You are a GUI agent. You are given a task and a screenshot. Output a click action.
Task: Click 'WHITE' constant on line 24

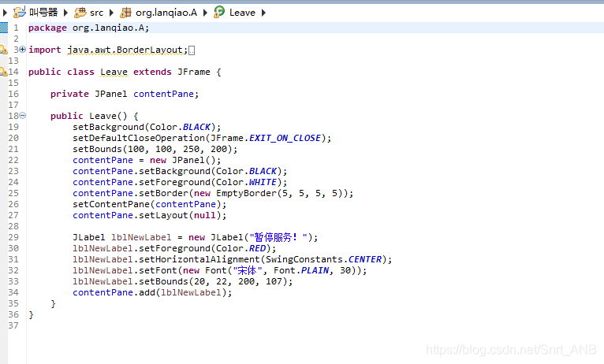pyautogui.click(x=263, y=182)
